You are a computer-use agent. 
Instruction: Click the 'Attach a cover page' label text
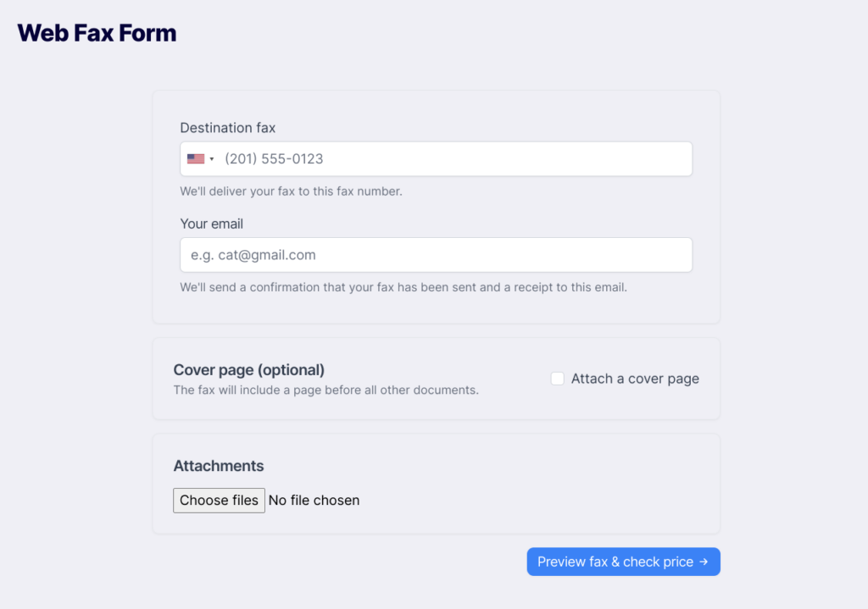[635, 379]
